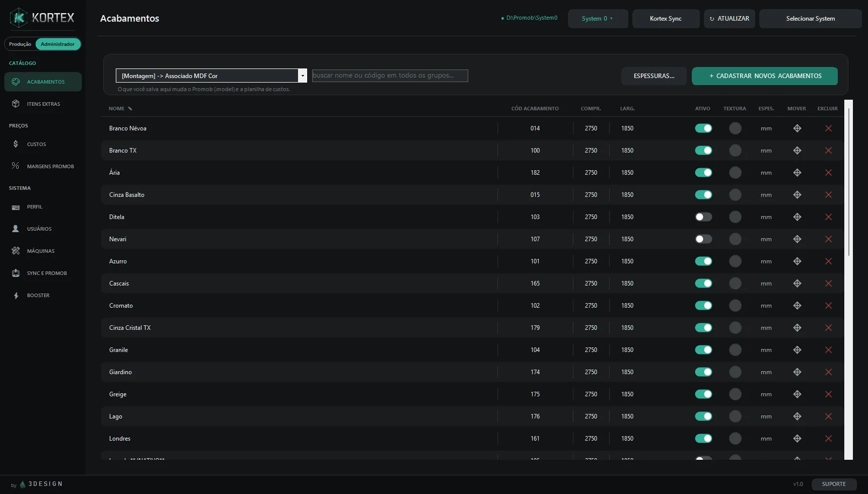The image size is (868, 494).
Task: Open the Itens Extras cube icon
Action: pyautogui.click(x=16, y=104)
